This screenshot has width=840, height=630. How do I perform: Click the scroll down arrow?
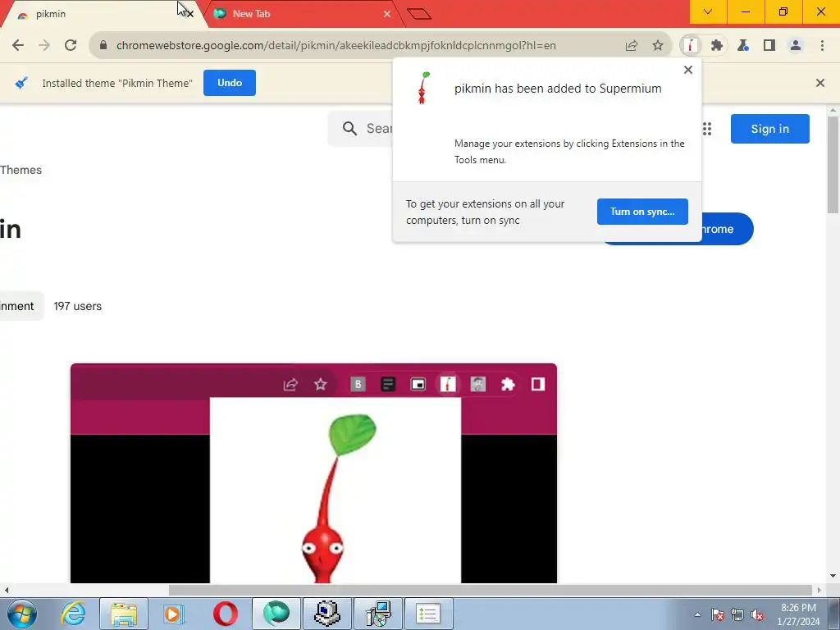pos(833,577)
